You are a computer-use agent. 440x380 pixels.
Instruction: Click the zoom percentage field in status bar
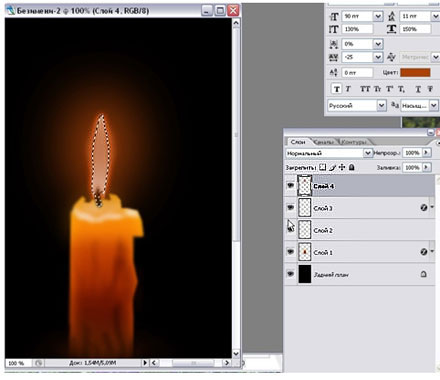pos(19,363)
